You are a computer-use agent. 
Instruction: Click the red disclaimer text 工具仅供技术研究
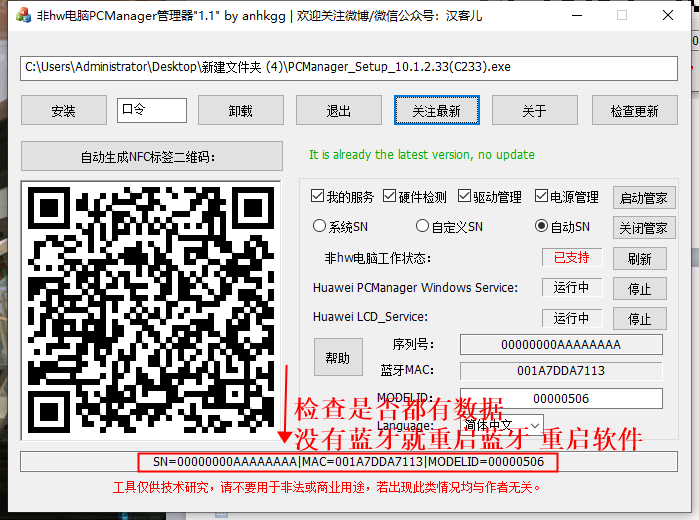pos(326,487)
